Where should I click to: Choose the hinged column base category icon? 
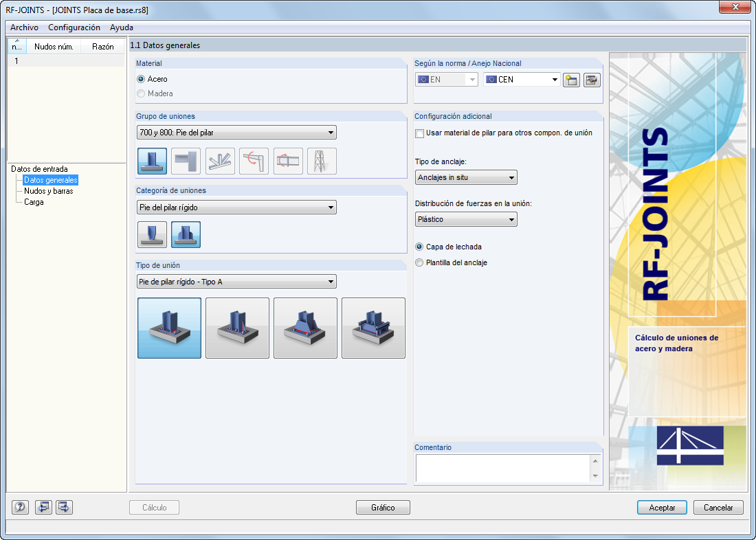(153, 235)
